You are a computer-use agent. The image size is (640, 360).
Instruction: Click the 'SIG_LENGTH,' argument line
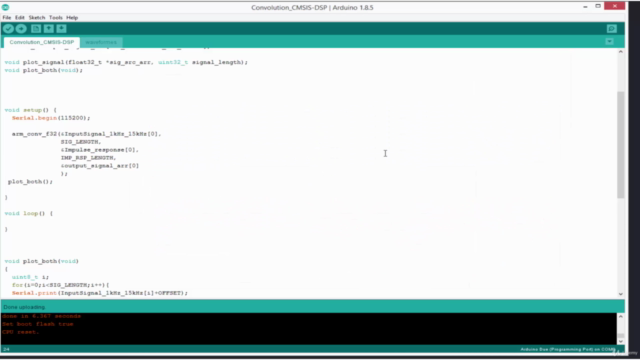80,142
